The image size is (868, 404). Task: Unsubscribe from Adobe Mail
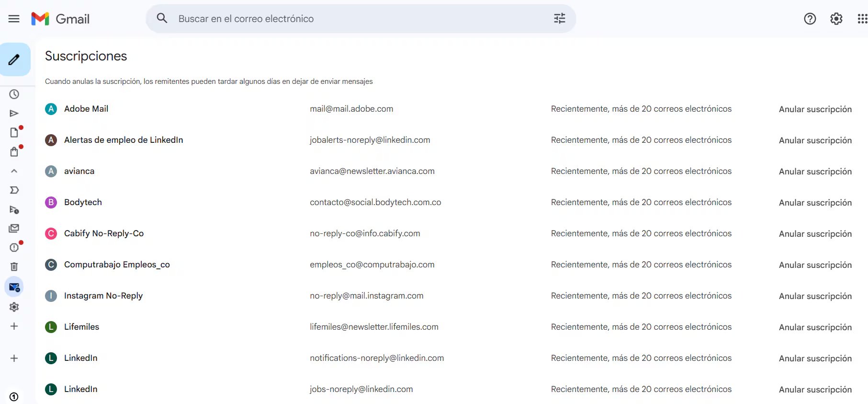pyautogui.click(x=815, y=109)
